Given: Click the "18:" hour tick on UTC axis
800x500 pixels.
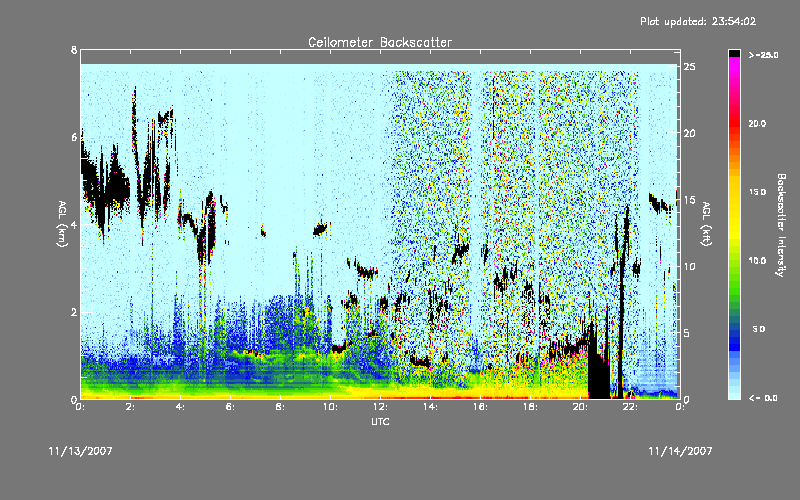Looking at the screenshot, I should pyautogui.click(x=530, y=407).
